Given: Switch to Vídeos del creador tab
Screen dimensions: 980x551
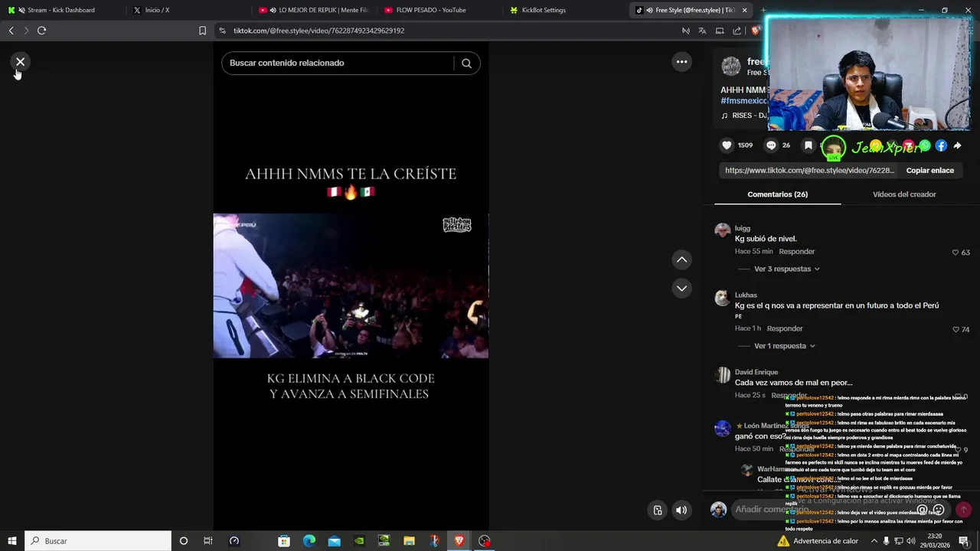Looking at the screenshot, I should click(904, 194).
